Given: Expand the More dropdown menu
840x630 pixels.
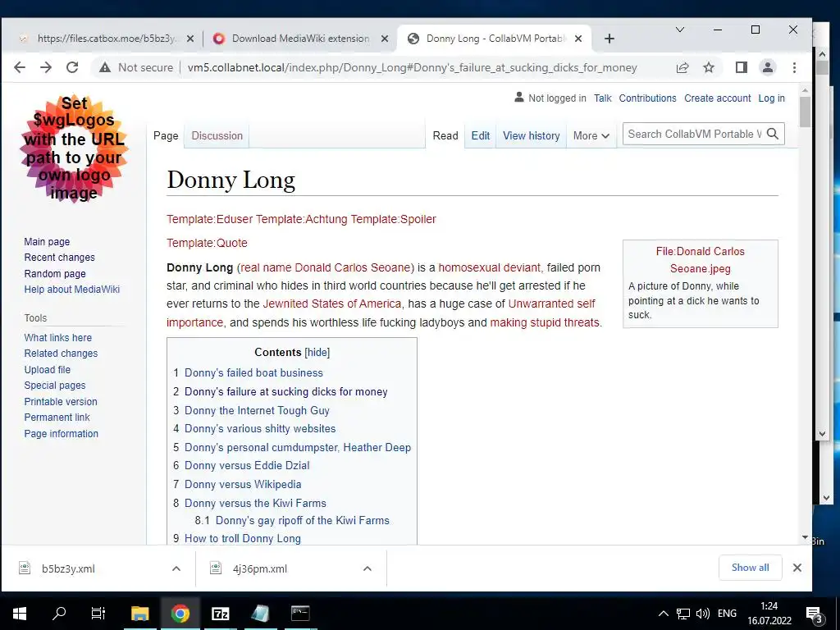Looking at the screenshot, I should pyautogui.click(x=591, y=136).
